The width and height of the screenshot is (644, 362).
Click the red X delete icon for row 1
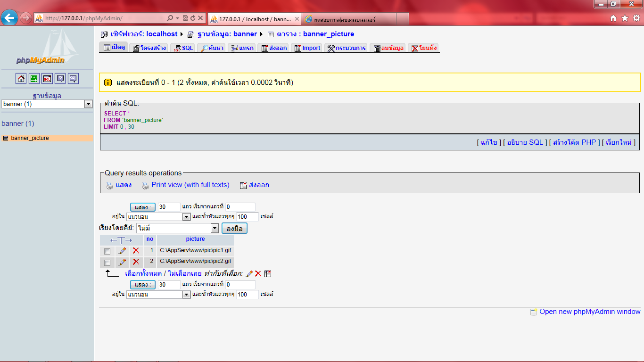(x=136, y=251)
